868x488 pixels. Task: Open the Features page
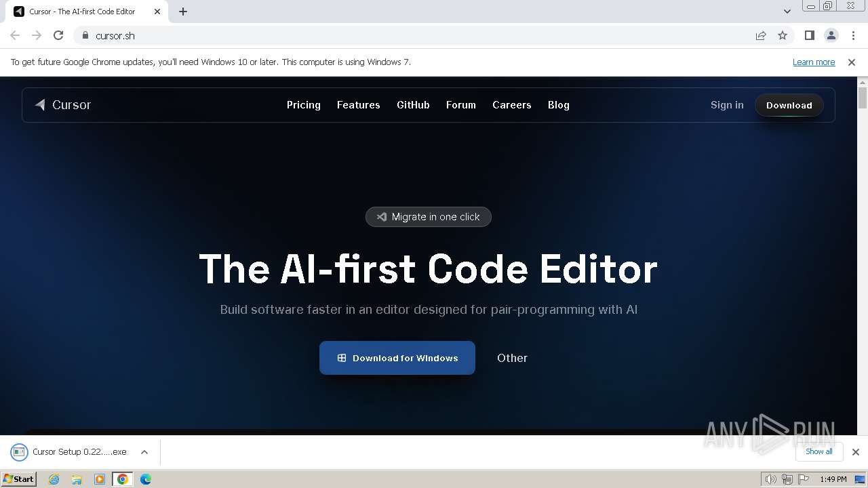click(358, 105)
